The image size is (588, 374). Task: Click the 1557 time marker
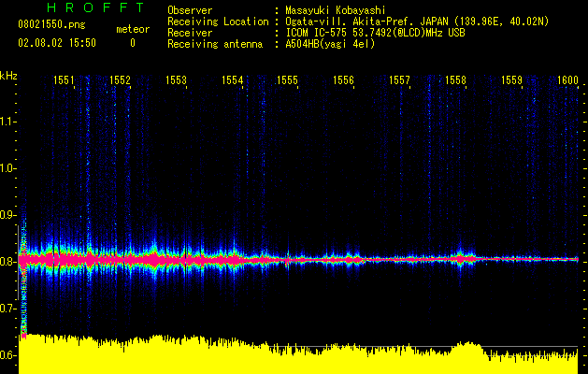pos(399,79)
